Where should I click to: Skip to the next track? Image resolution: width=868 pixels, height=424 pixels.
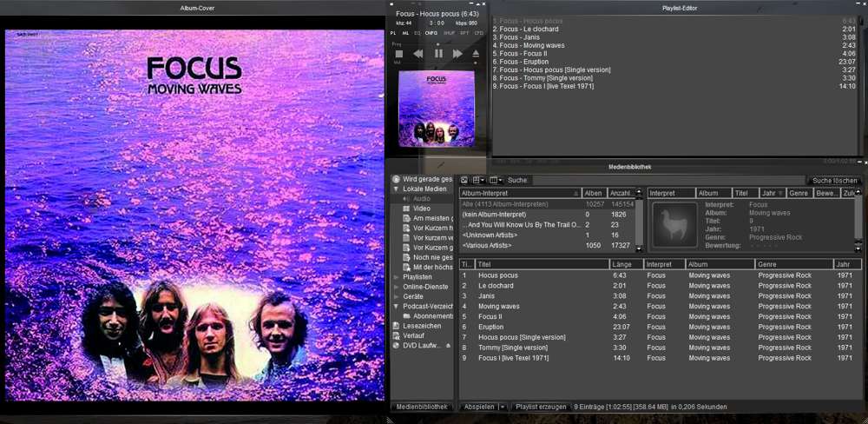click(457, 54)
